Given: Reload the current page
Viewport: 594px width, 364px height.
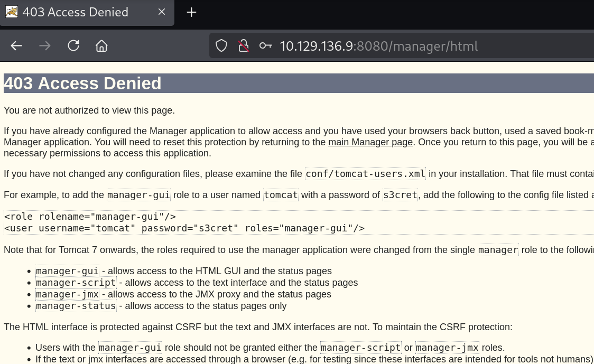Looking at the screenshot, I should 73,46.
